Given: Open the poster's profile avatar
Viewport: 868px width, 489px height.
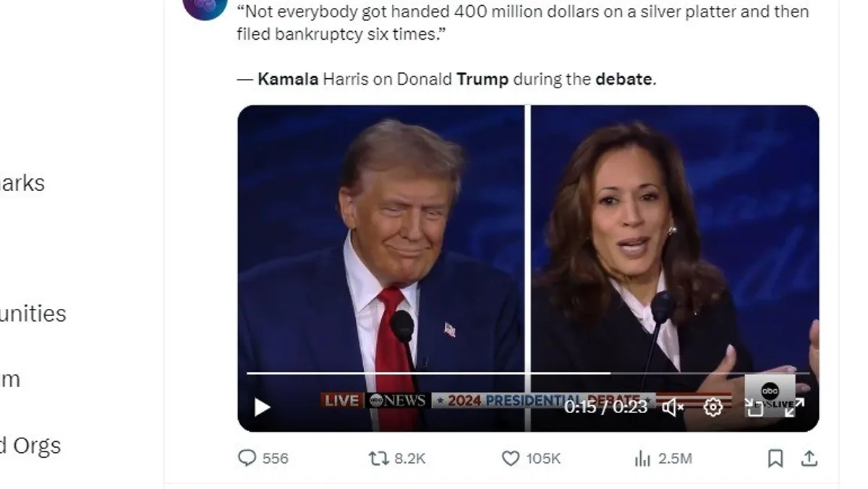Looking at the screenshot, I should tap(205, 6).
